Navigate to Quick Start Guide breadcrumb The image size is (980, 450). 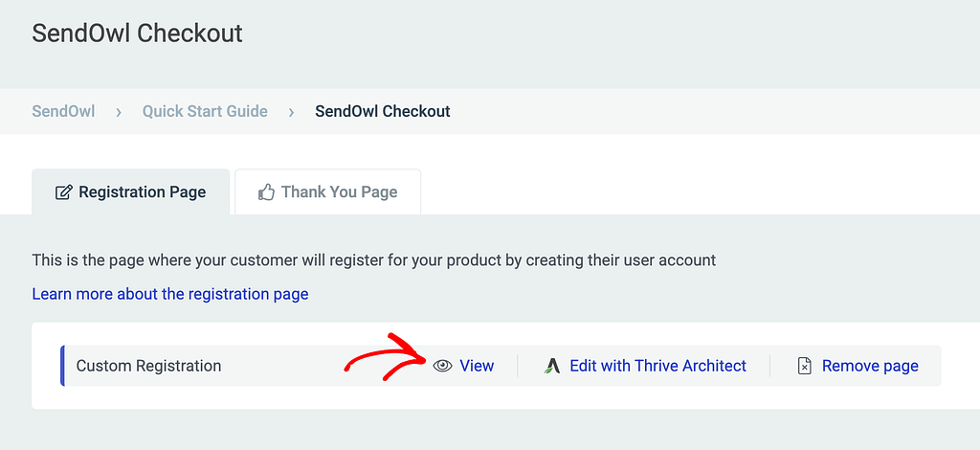[x=205, y=111]
